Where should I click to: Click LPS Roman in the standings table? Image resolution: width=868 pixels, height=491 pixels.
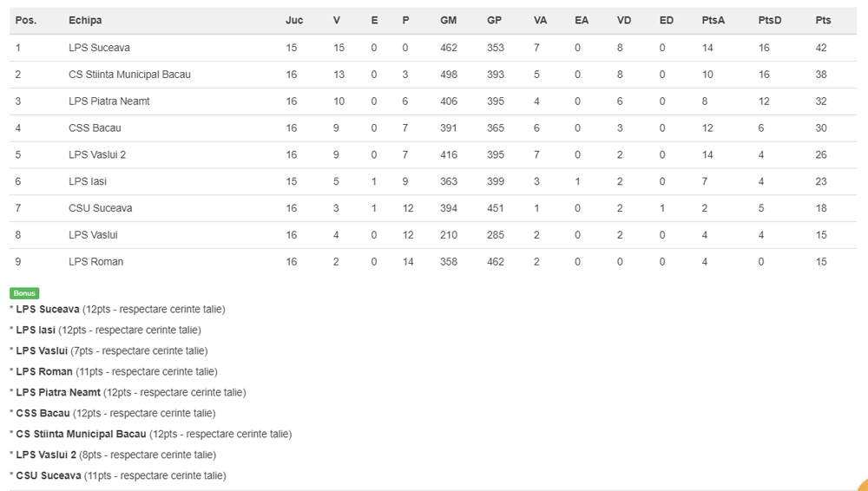(95, 262)
